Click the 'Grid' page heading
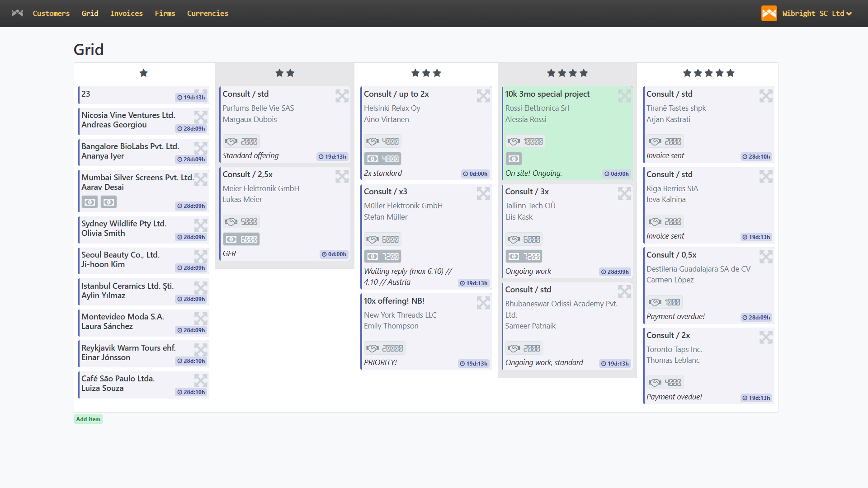868x488 pixels. click(89, 50)
